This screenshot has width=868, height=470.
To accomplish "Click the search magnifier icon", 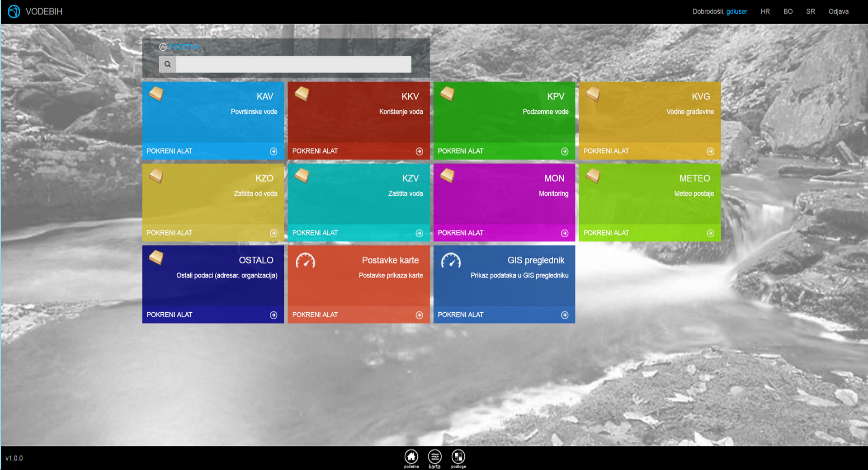I will 167,64.
